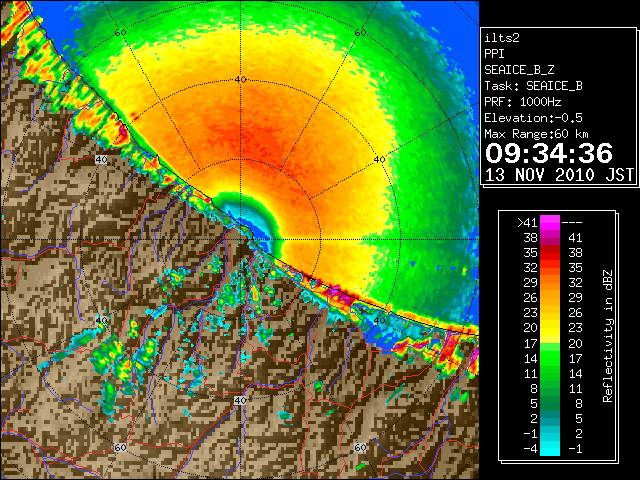This screenshot has width=640, height=480.
Task: Click the radar site at range-ring center
Action: [240, 239]
